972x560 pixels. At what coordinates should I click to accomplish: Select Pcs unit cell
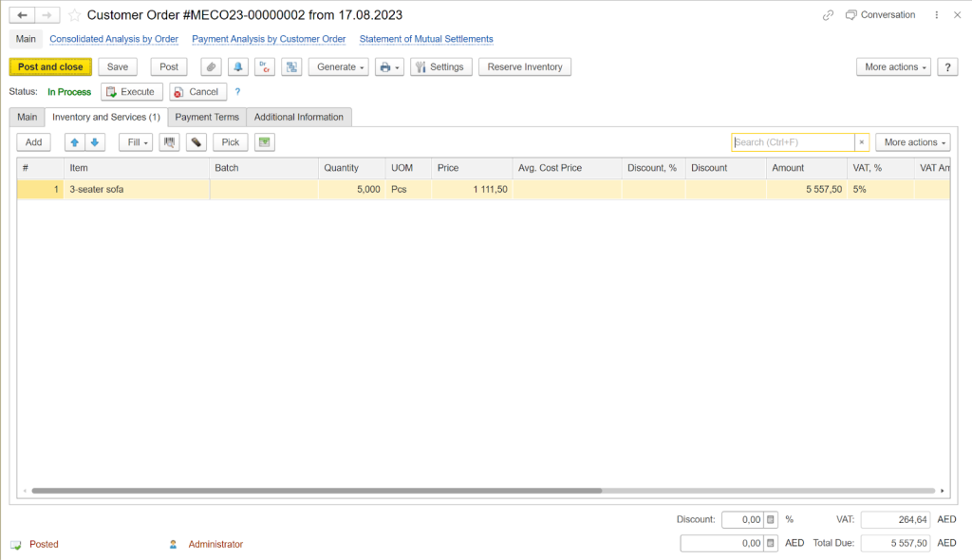(408, 189)
